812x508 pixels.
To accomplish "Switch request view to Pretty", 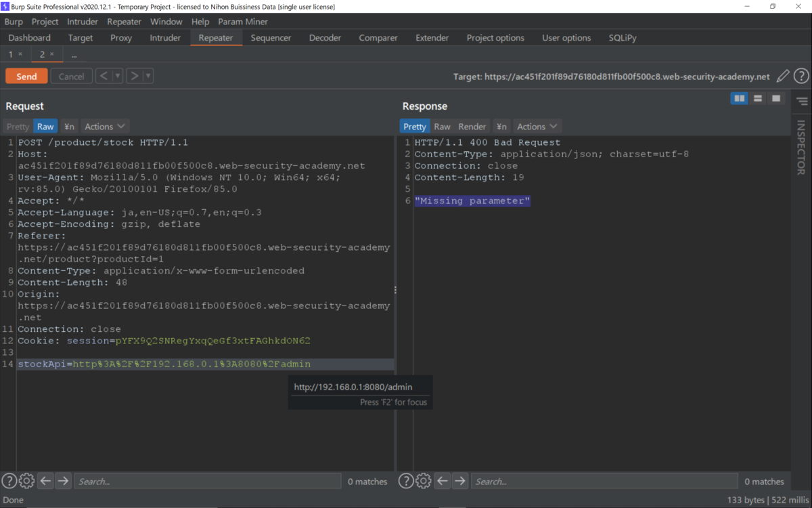I will 18,127.
